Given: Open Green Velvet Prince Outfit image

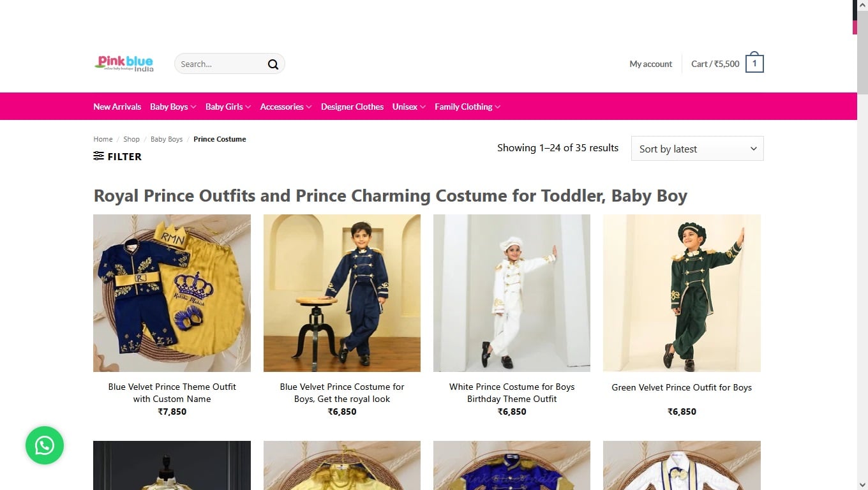Looking at the screenshot, I should 682,293.
